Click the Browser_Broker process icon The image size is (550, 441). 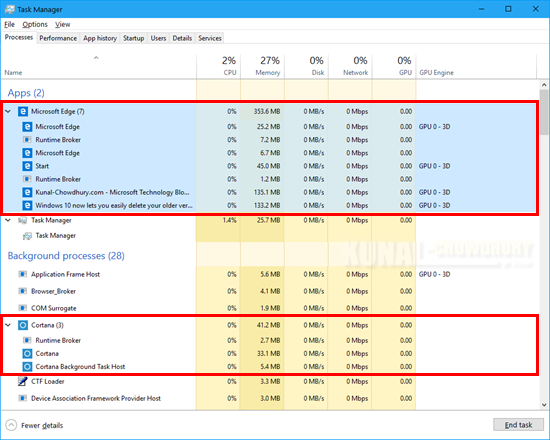pos(23,291)
